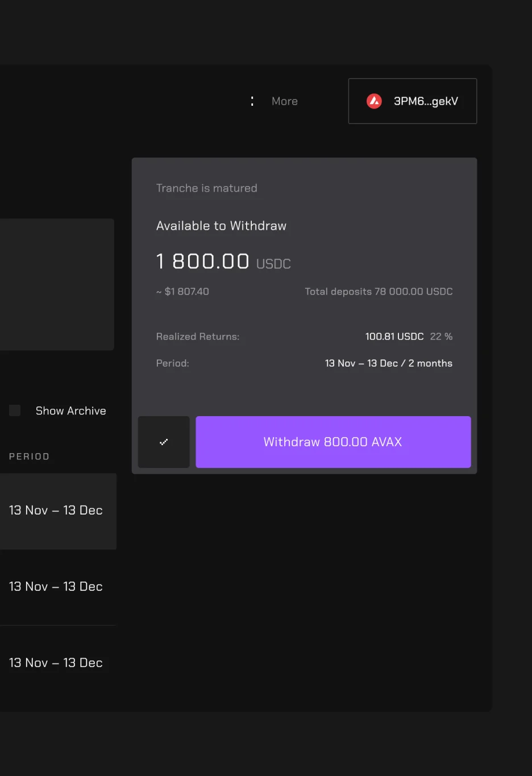Click the Total deposits 78 000.00 USDC text
Screen dimensions: 532x776
[x=379, y=292]
